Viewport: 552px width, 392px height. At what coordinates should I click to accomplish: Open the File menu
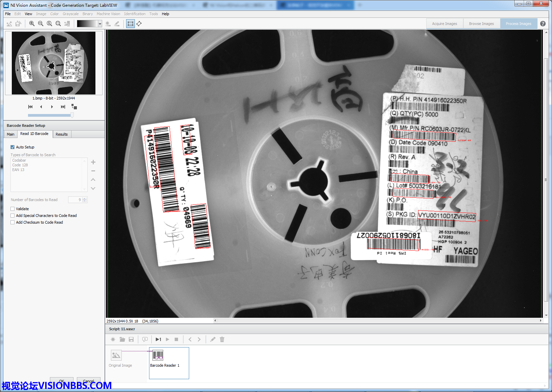(x=8, y=14)
